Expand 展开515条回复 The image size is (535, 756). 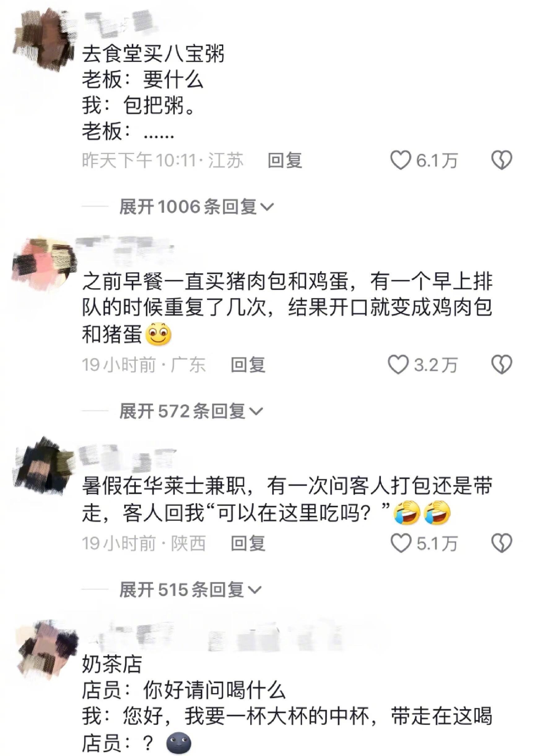coord(190,590)
